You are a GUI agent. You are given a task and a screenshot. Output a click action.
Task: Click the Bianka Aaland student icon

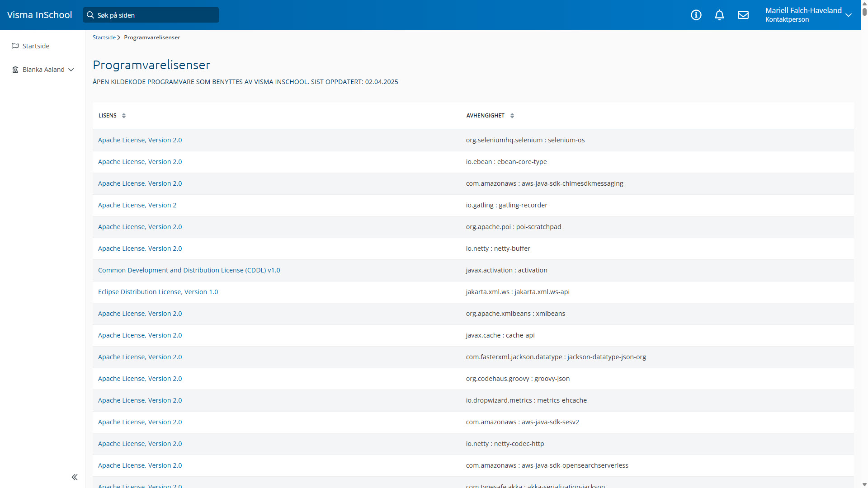15,70
